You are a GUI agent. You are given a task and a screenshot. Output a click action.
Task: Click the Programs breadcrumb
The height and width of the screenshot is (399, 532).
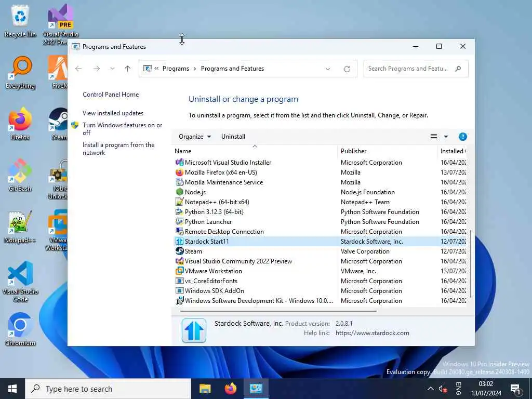tap(176, 69)
